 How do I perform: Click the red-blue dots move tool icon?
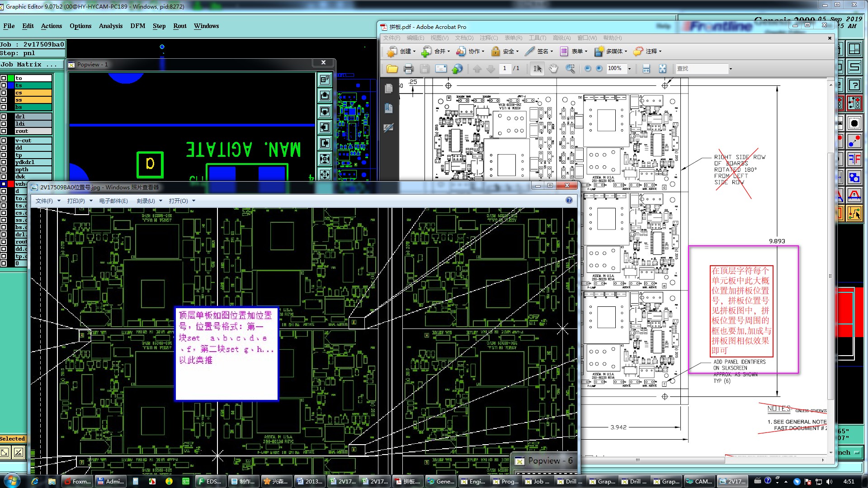[x=854, y=141]
